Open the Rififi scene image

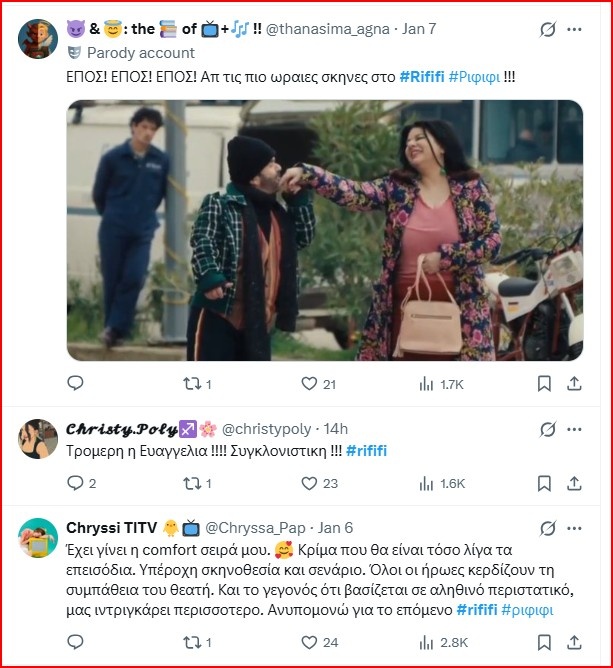[x=324, y=230]
